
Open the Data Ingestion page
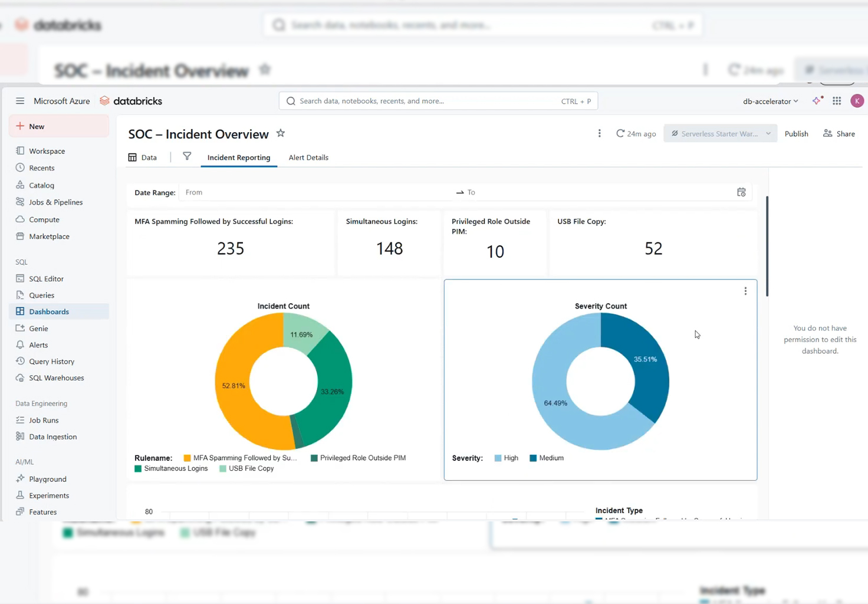(x=52, y=436)
